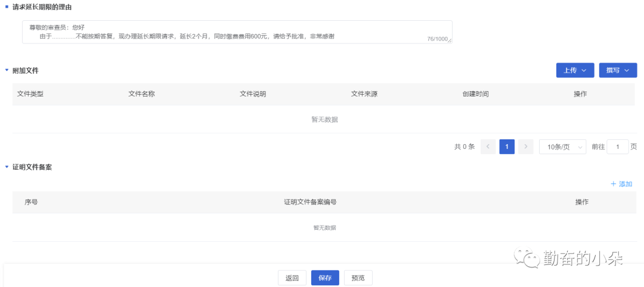Click the 添加 add link

(621, 184)
